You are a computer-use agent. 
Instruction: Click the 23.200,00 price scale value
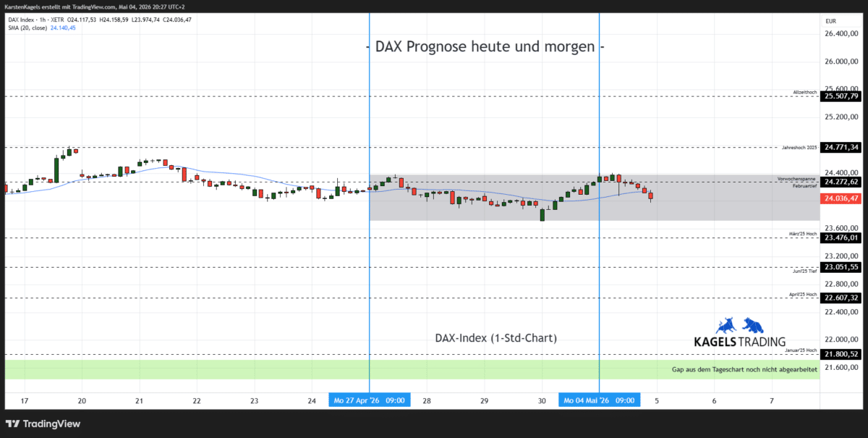(841, 256)
